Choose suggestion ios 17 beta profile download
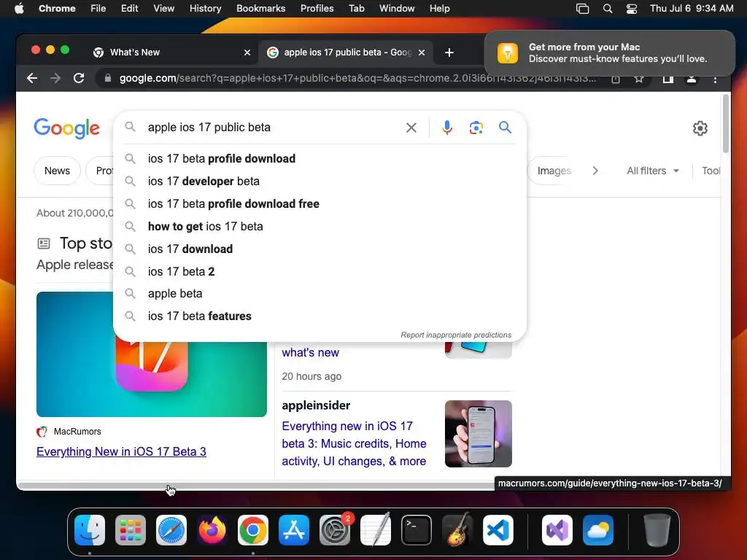 point(320,158)
